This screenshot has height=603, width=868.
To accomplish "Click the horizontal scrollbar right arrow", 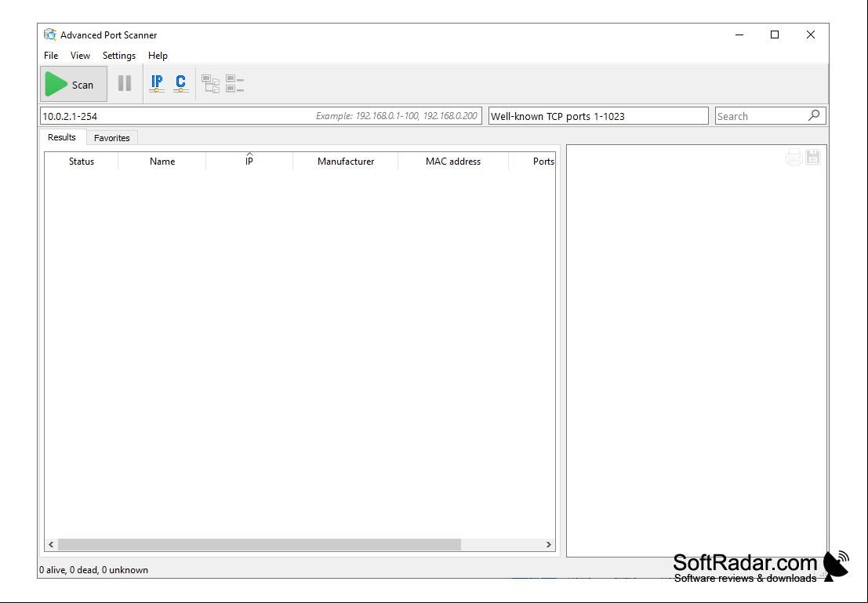I will pos(549,544).
